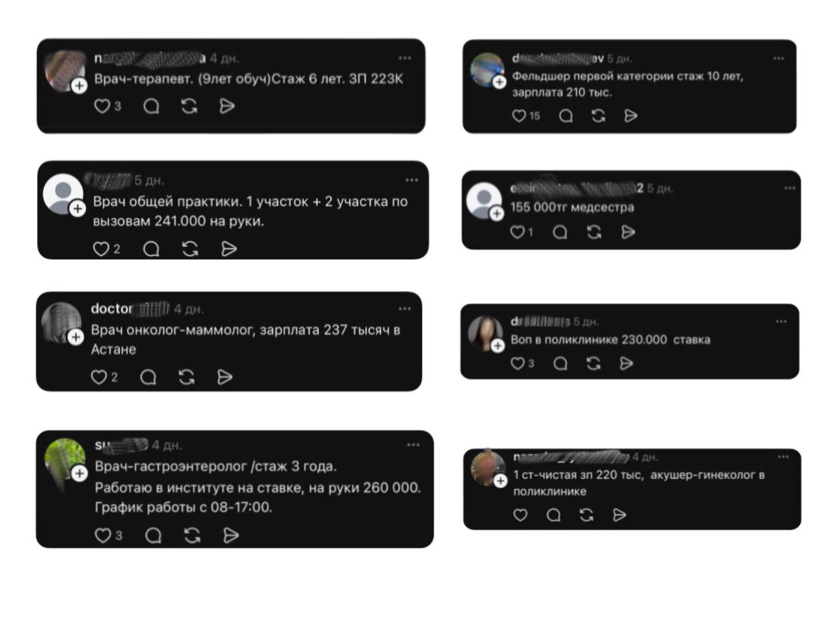840x630 pixels.
Task: Share the акушер-гинеколог post
Action: point(619,515)
